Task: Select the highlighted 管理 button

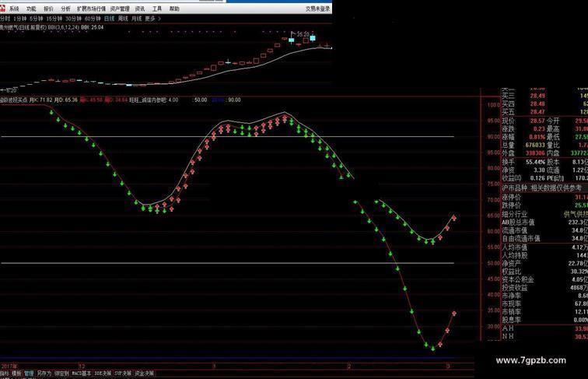Action: coord(29,374)
